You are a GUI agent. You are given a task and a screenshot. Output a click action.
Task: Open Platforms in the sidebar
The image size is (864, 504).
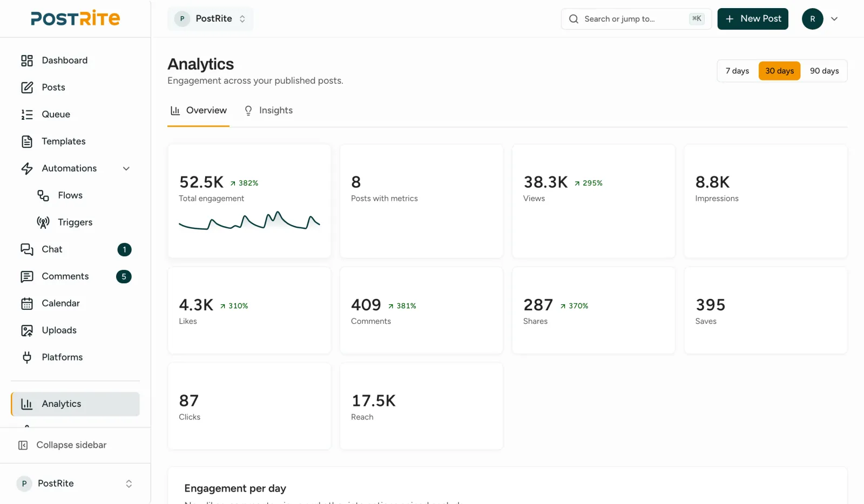click(75, 357)
